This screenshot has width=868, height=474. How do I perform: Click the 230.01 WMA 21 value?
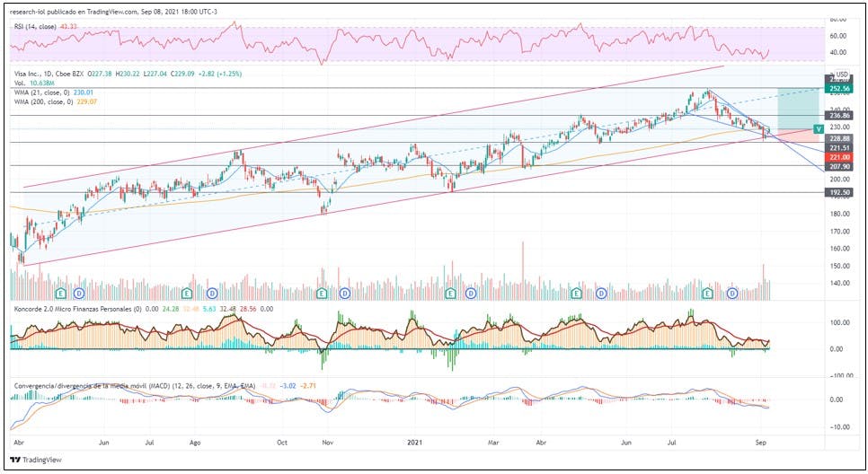[x=83, y=92]
